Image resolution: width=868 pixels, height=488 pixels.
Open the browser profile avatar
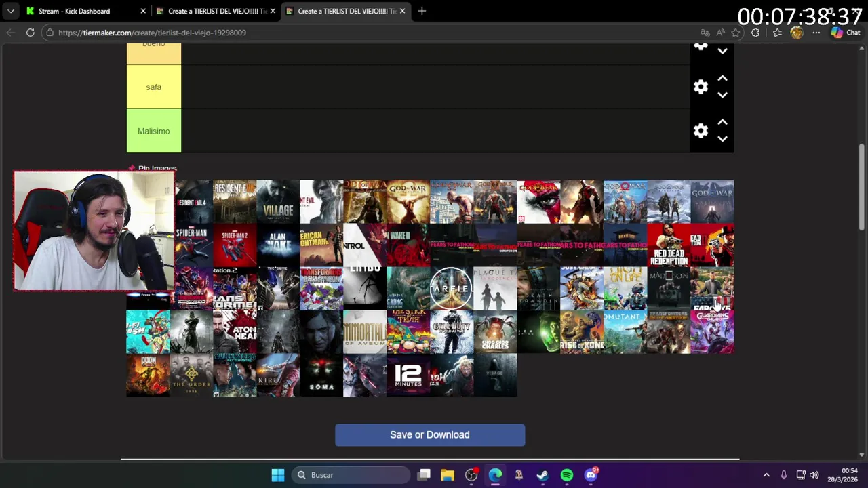click(797, 33)
